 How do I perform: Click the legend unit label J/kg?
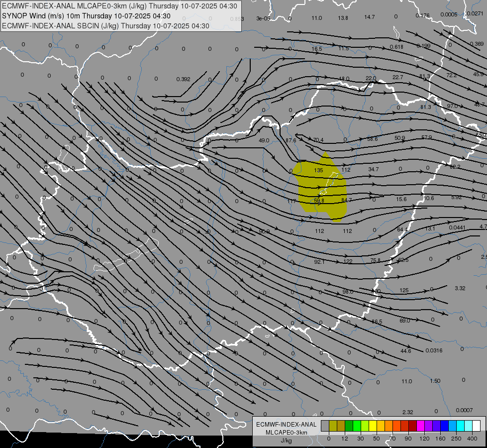(287, 441)
